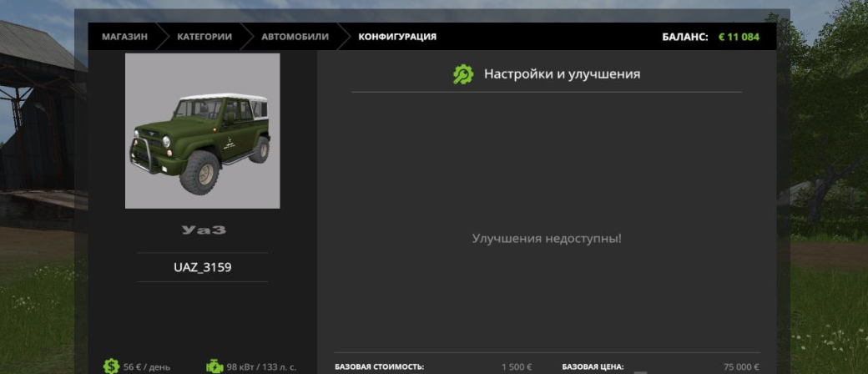The width and height of the screenshot is (868, 374).
Task: Click the Баланс label in header
Action: [x=684, y=37]
